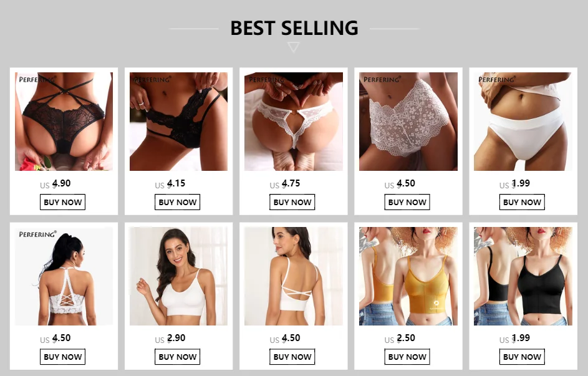Open the yellow camisole top product image
Viewport: 588px width, 376px height.
pyautogui.click(x=408, y=276)
